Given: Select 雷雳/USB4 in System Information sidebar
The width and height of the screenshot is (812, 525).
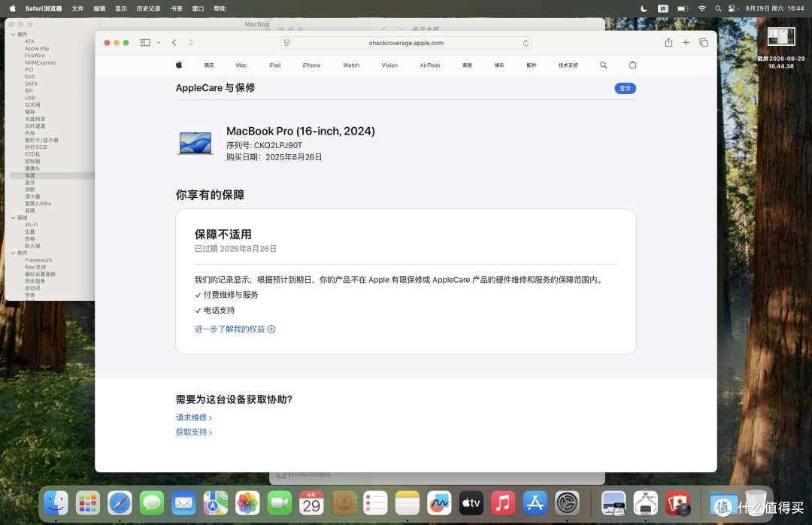Looking at the screenshot, I should coord(38,203).
